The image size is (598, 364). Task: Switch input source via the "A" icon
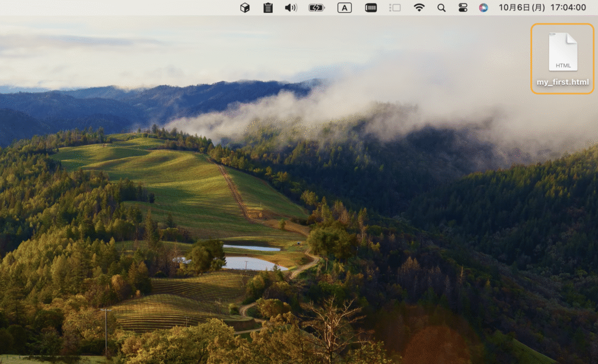(x=345, y=8)
